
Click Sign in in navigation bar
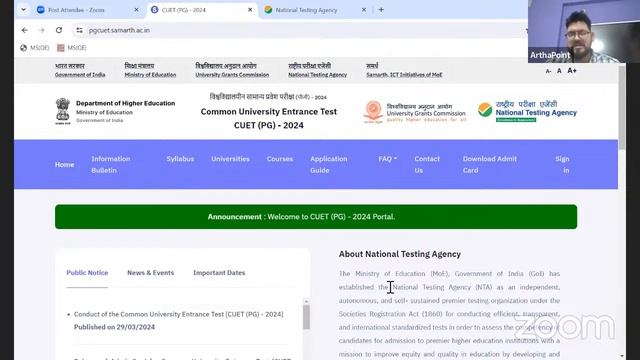[562, 164]
